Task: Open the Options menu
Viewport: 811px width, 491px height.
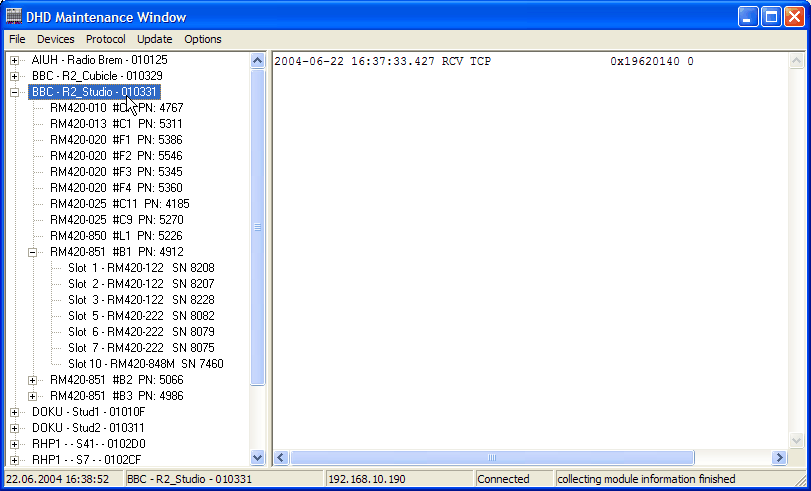Action: coord(203,39)
